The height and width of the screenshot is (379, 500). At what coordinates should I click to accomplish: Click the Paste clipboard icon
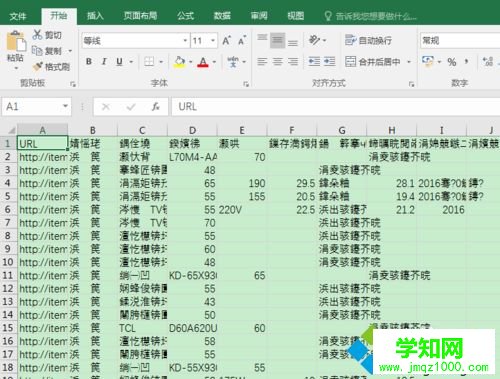pyautogui.click(x=16, y=42)
